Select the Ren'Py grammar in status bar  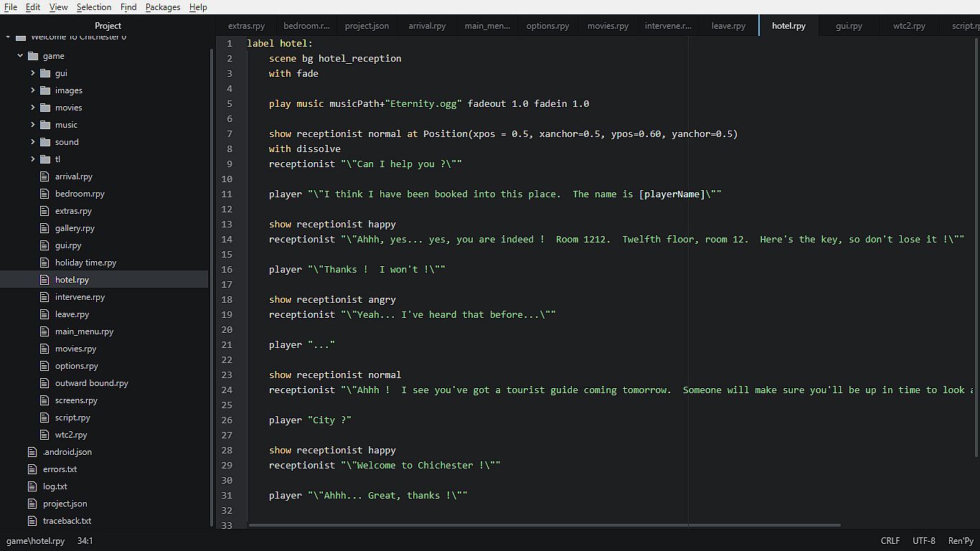tap(960, 541)
